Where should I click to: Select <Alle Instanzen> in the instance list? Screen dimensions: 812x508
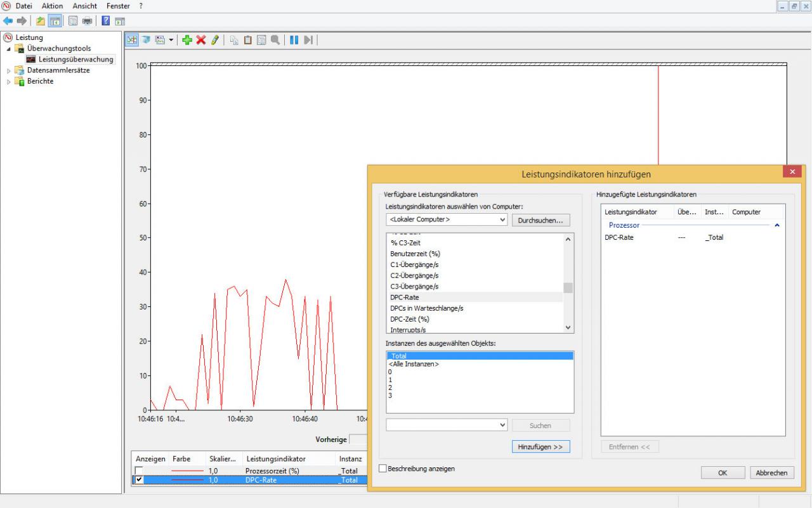click(414, 364)
